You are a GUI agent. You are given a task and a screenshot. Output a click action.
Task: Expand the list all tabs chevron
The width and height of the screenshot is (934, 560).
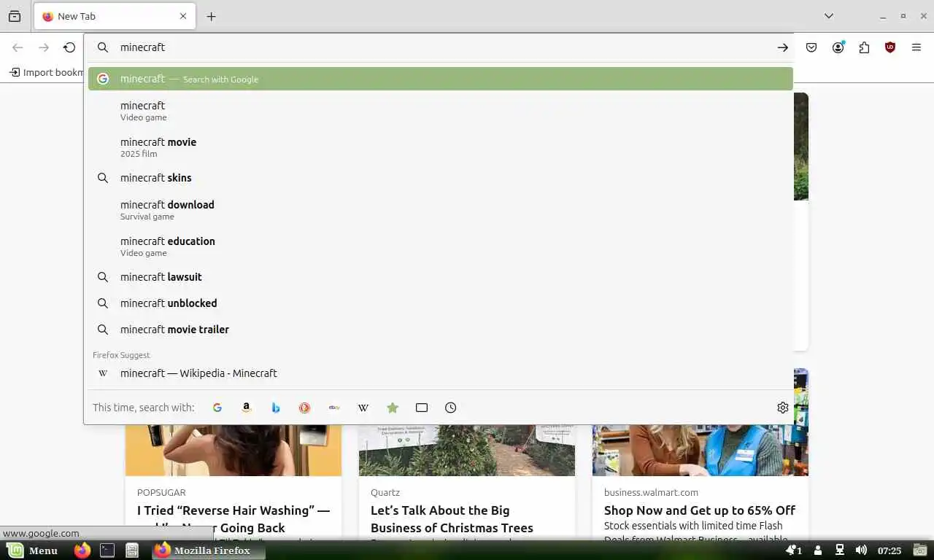coord(829,16)
